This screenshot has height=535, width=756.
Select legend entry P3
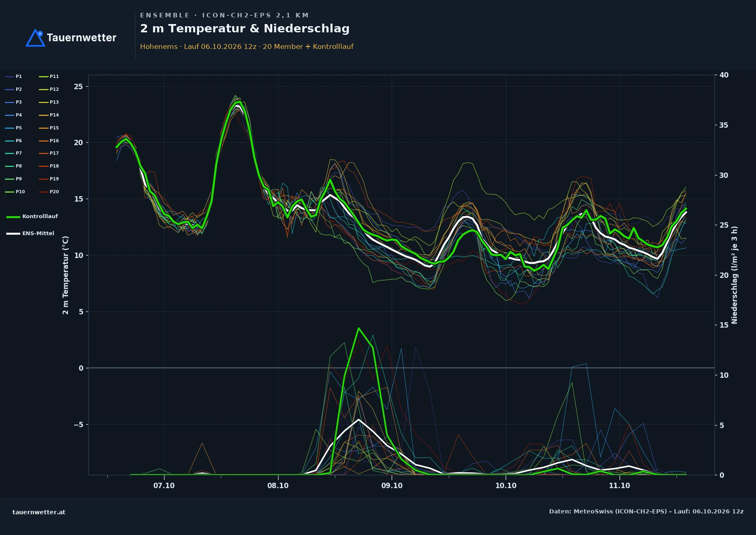tap(13, 102)
